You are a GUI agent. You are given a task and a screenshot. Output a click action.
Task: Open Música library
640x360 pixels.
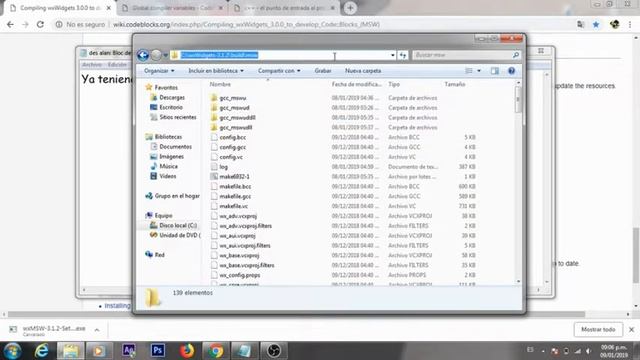coord(168,167)
